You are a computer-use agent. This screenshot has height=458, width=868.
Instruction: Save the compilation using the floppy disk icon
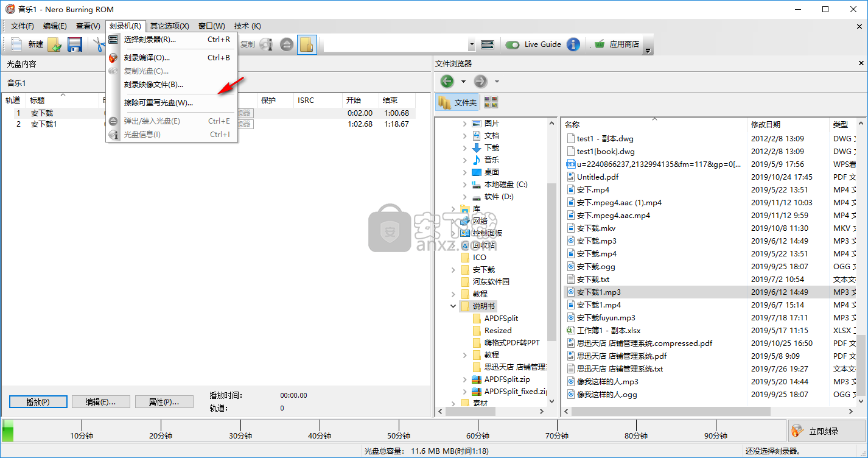click(74, 44)
